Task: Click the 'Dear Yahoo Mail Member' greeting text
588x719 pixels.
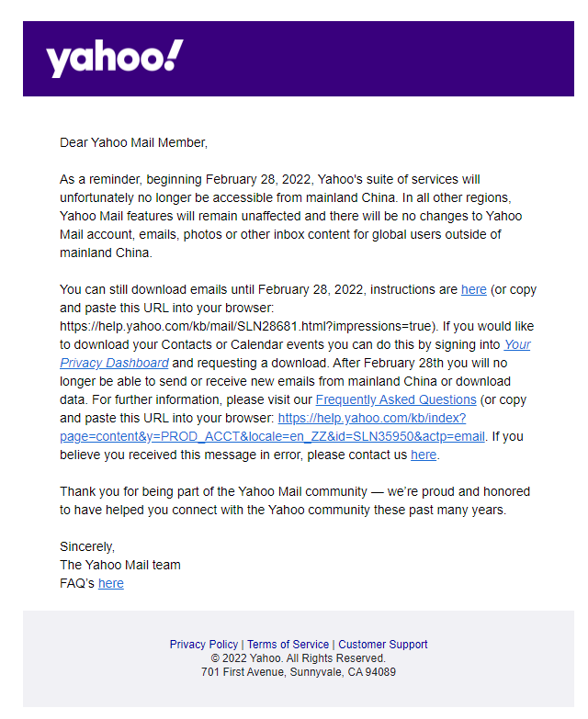Action: [133, 142]
